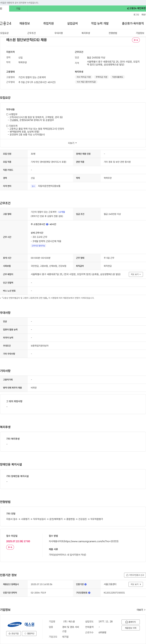Switch to the 기업 tab

(x=18, y=9)
